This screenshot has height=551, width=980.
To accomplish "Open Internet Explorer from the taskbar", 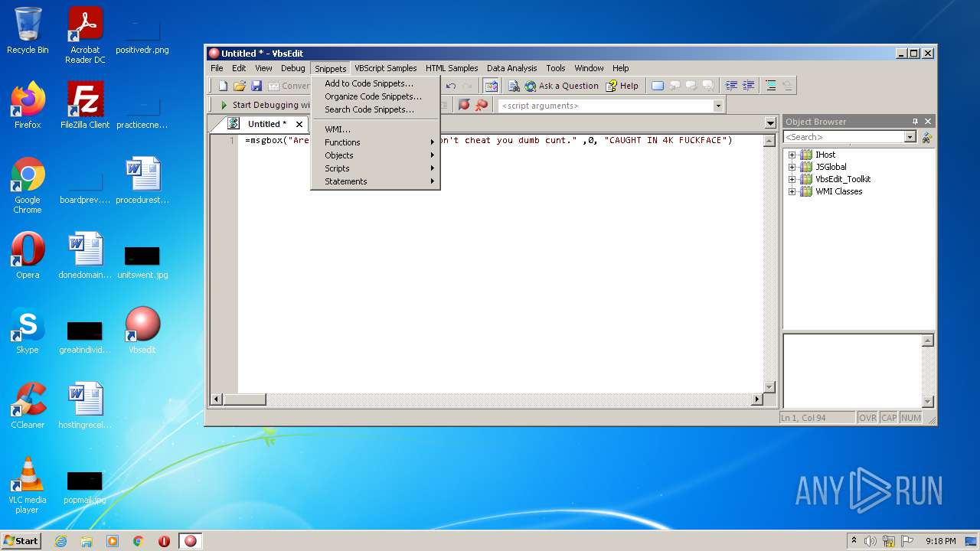I will tap(60, 541).
